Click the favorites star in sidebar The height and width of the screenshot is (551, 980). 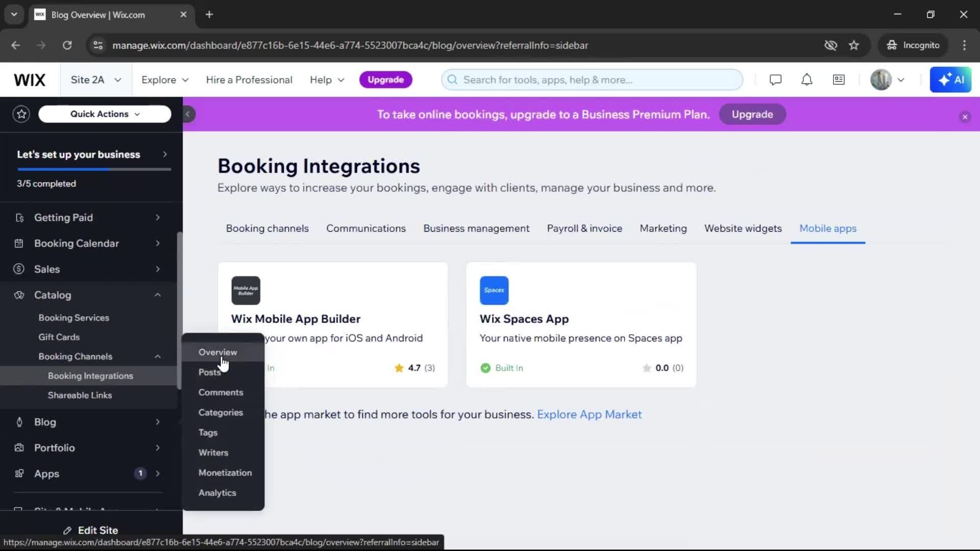21,114
